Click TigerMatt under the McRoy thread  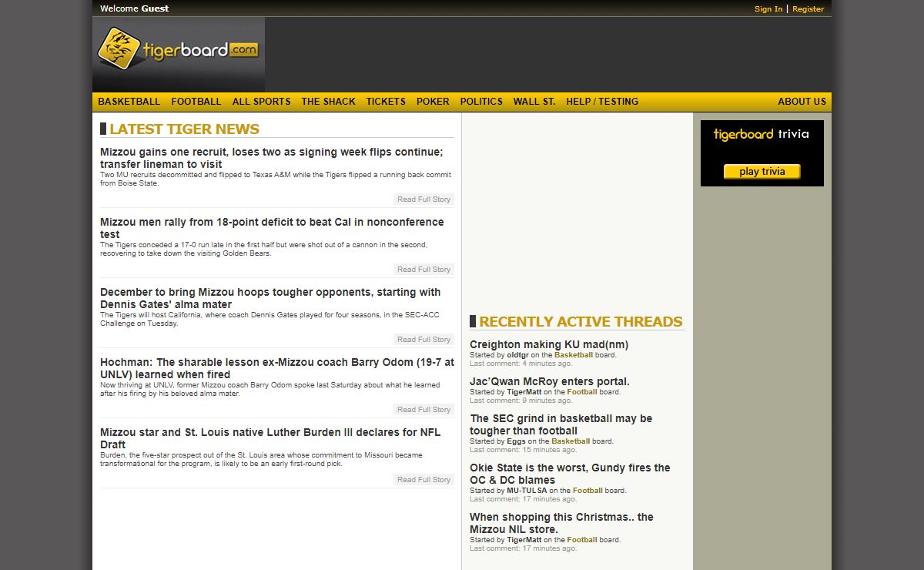(524, 392)
